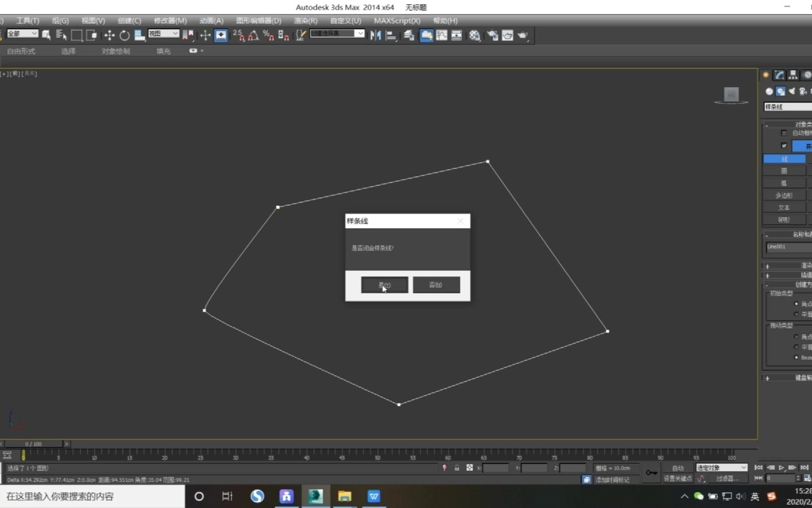
Task: Switch to the 对象绘制 ribbon tab
Action: (x=116, y=51)
